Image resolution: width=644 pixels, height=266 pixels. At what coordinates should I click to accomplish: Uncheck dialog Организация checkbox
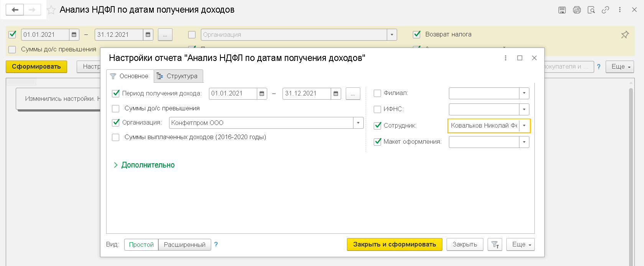pyautogui.click(x=116, y=122)
